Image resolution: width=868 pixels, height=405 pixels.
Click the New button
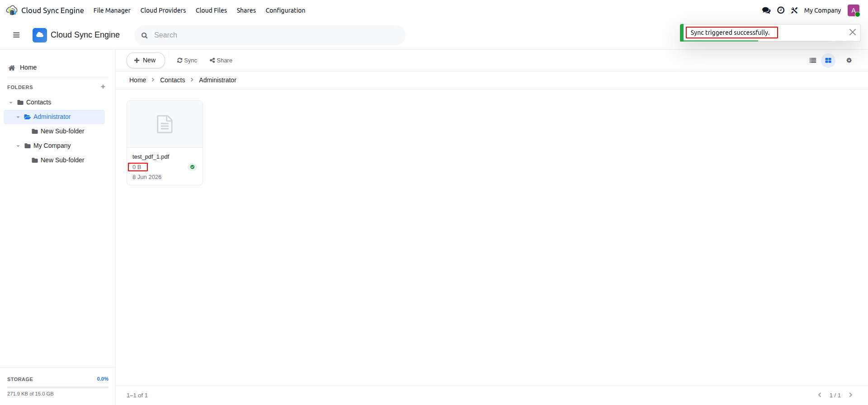(x=146, y=60)
